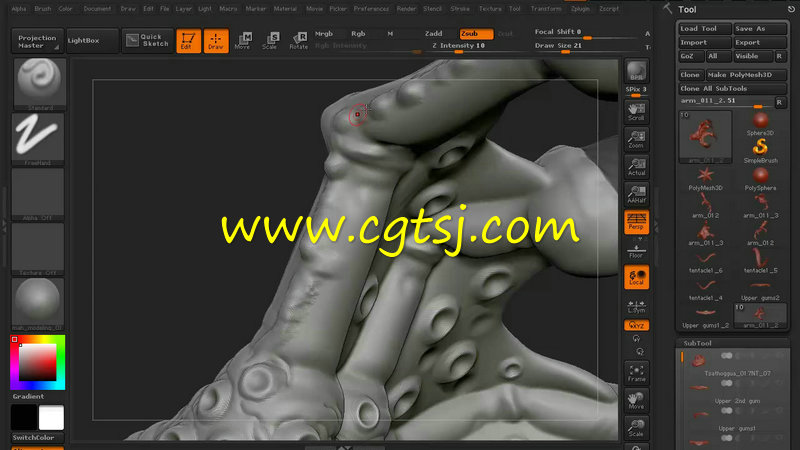The height and width of the screenshot is (450, 800).
Task: Select the PolySphere tool
Action: pyautogui.click(x=760, y=179)
